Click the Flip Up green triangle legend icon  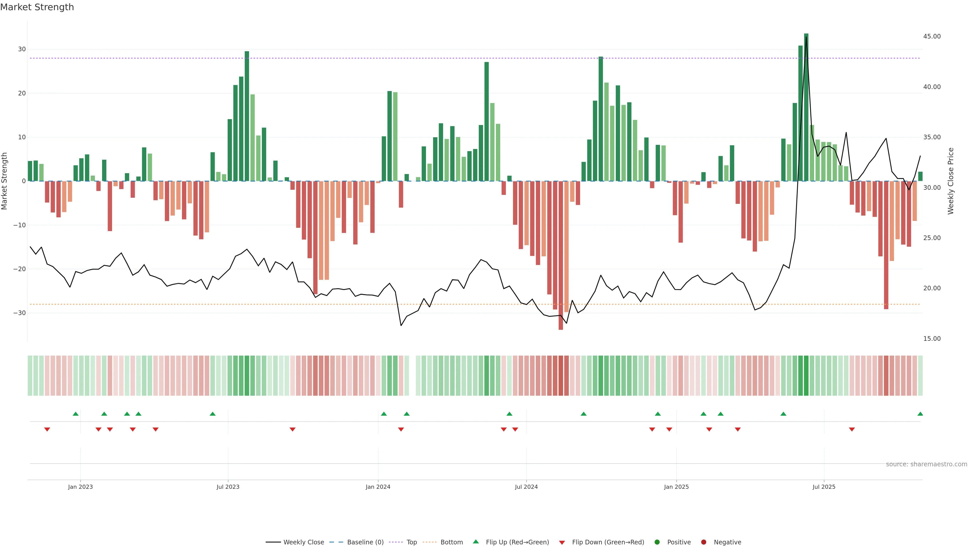click(x=475, y=542)
